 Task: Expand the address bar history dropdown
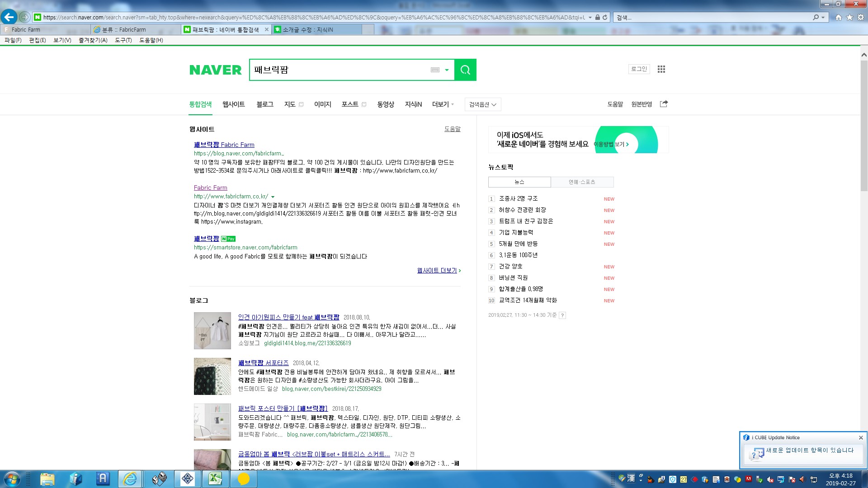[x=590, y=17]
